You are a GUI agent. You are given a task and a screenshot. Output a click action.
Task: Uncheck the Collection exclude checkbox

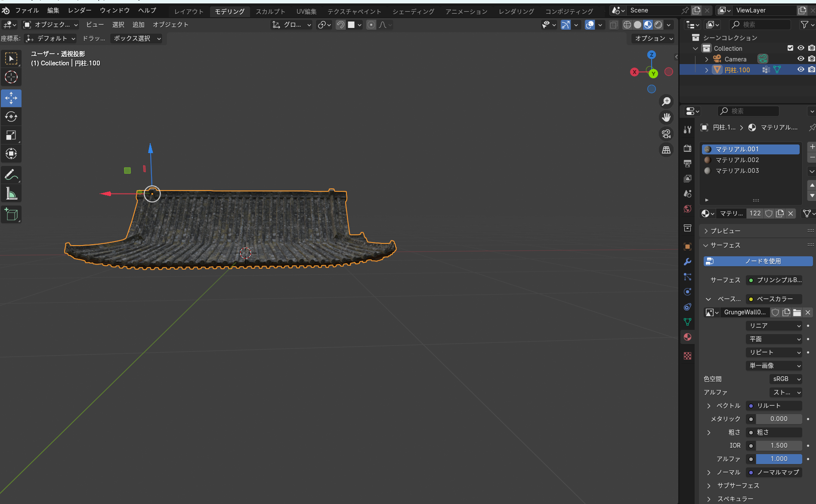(790, 48)
